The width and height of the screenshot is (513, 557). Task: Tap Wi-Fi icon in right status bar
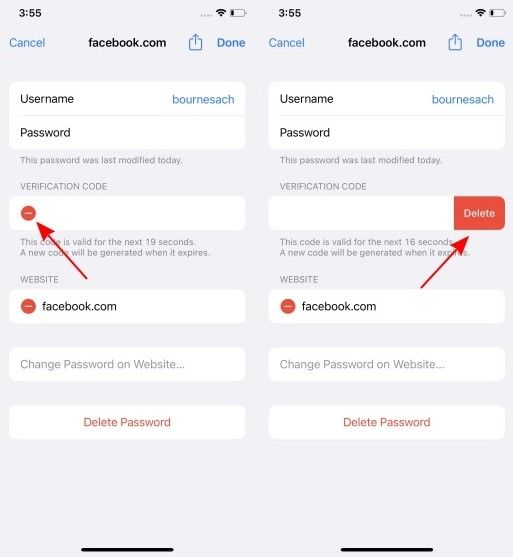tap(480, 13)
